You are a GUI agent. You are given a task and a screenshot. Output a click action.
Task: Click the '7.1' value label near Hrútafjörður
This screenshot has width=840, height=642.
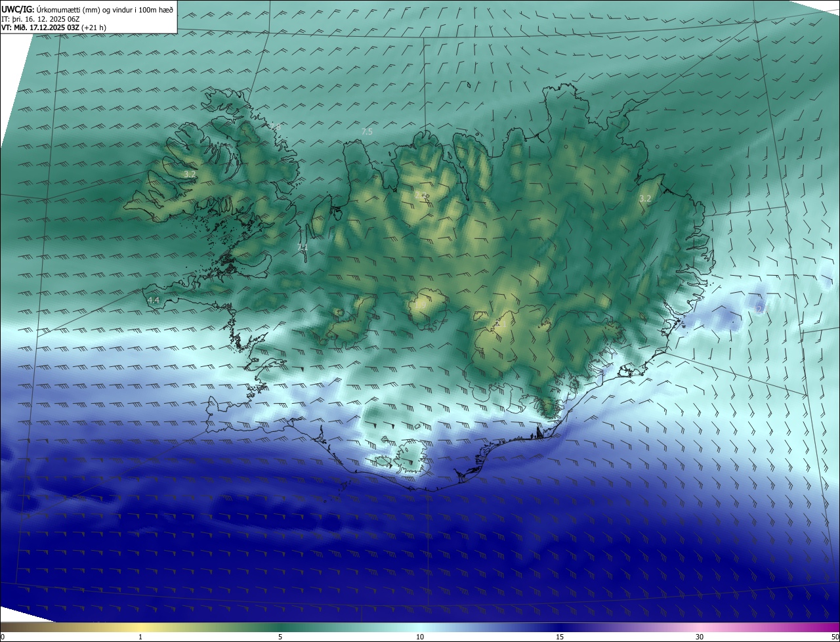[x=303, y=247]
